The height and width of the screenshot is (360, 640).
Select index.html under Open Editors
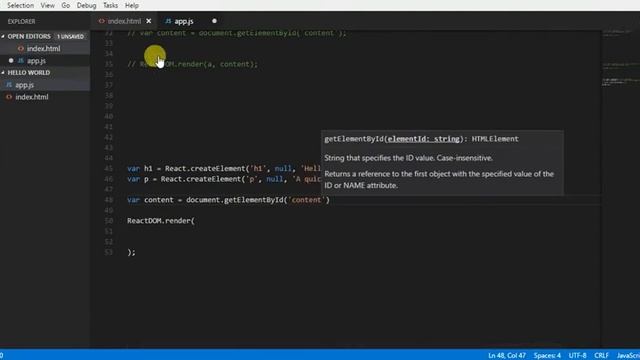click(45, 49)
